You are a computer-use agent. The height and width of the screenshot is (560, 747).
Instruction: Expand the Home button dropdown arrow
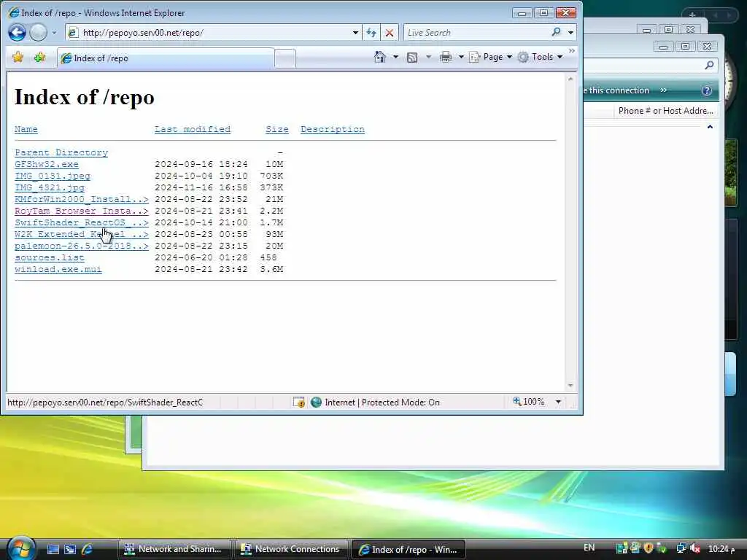point(395,57)
